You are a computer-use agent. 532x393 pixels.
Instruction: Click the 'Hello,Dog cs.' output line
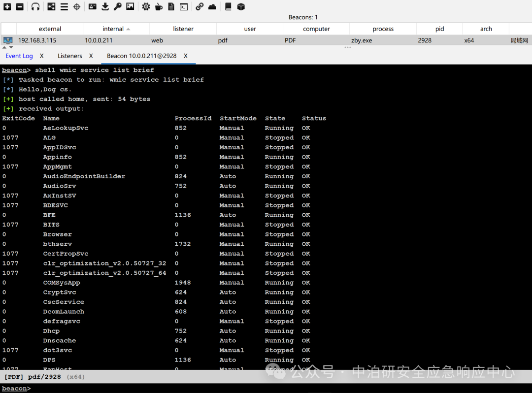[45, 90]
